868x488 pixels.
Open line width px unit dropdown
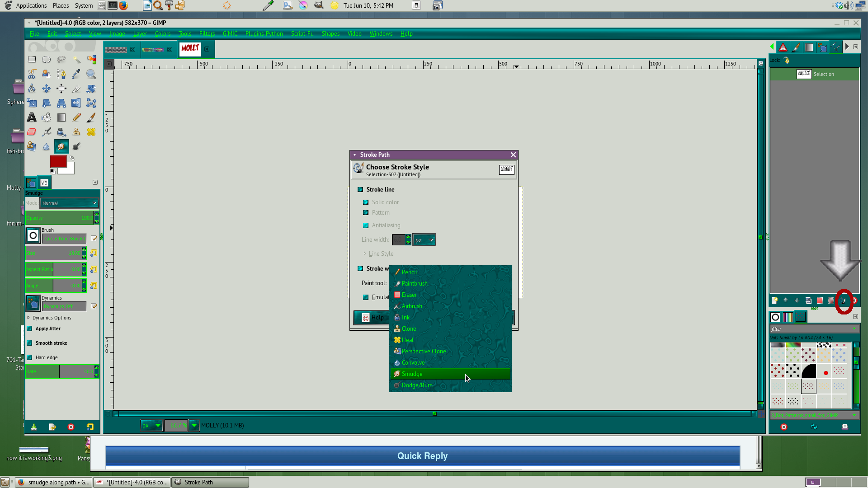(x=425, y=240)
